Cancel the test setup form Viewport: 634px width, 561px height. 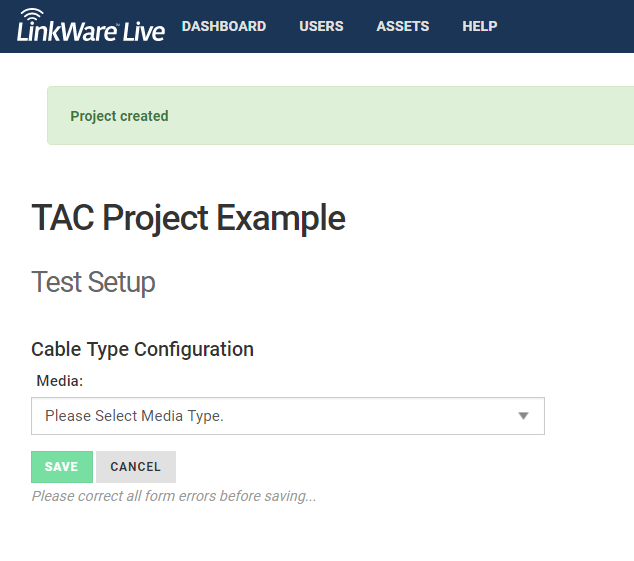coord(136,467)
